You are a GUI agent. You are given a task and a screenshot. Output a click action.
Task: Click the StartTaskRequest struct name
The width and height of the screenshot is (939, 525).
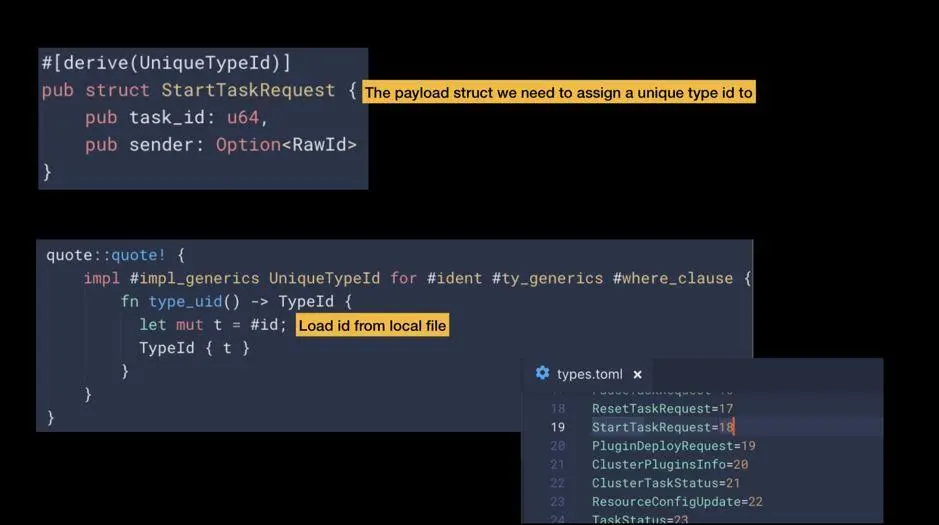click(248, 90)
